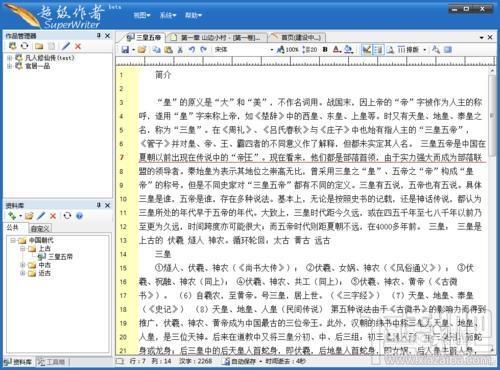
Task: Click the open folder icon in editor toolbar
Action: [142, 50]
